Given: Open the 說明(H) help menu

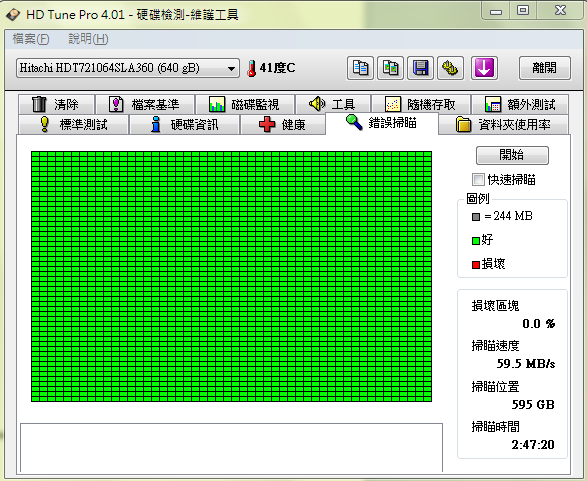Looking at the screenshot, I should coord(88,39).
